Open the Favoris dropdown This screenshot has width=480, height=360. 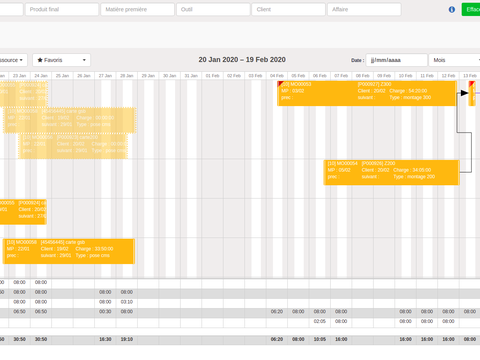pos(61,60)
